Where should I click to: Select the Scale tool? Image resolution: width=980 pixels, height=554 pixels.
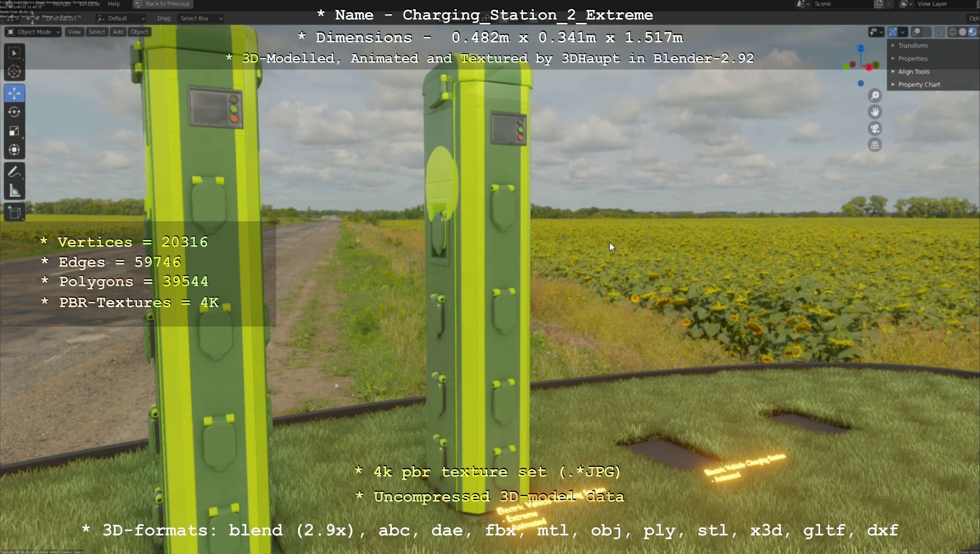click(14, 131)
